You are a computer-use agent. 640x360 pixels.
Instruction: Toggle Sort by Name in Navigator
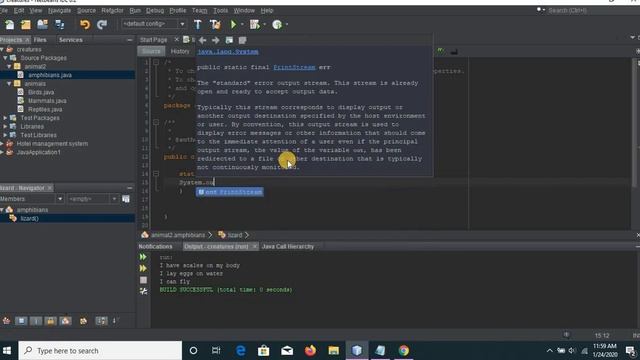coord(101,321)
